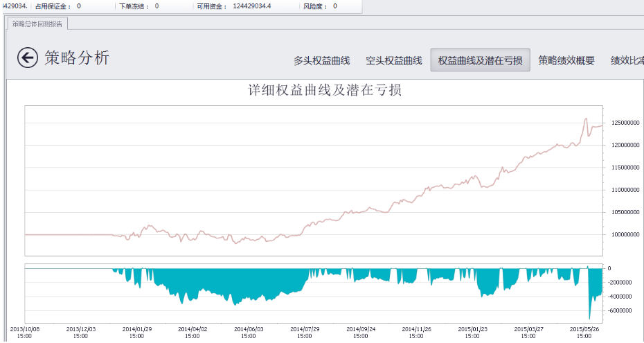The height and width of the screenshot is (343, 644).
Task: Click the equity curve's highest peak
Action: [x=586, y=119]
